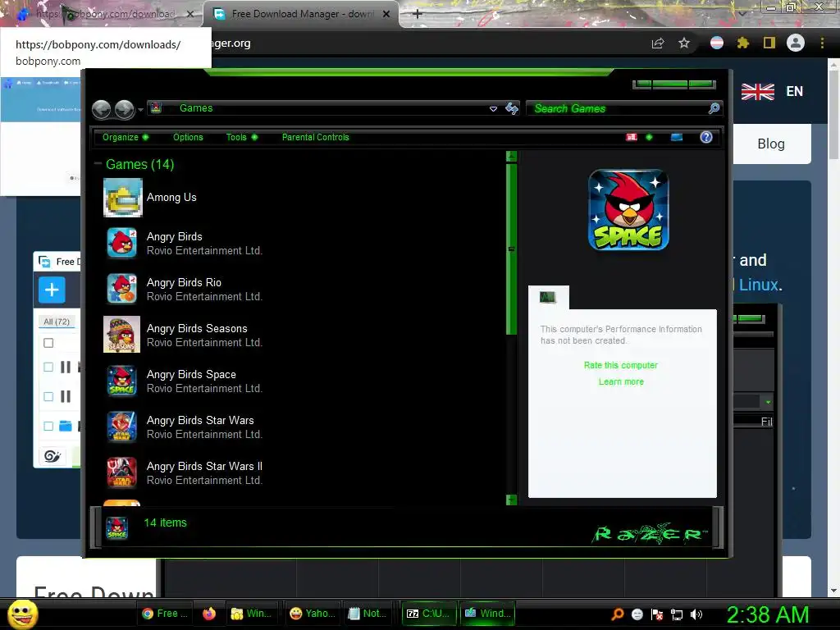Open the Action Center flag tray icon
The height and width of the screenshot is (630, 840).
coord(657,615)
